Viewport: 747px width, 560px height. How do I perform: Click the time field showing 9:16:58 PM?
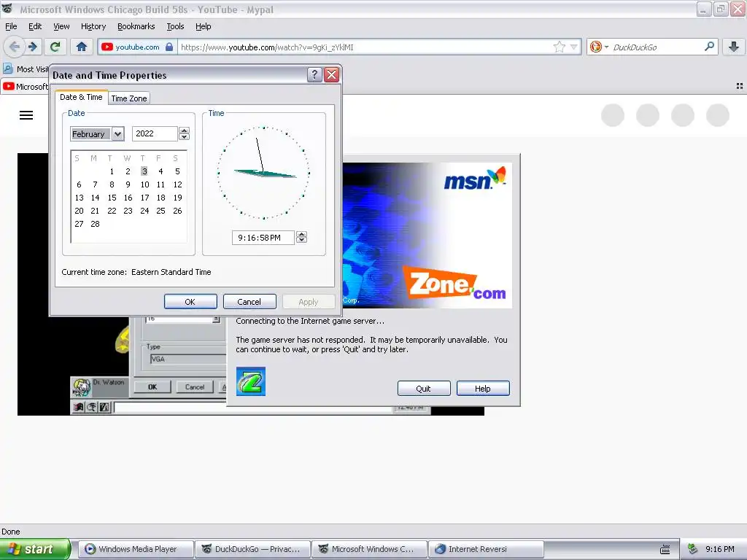click(x=263, y=237)
